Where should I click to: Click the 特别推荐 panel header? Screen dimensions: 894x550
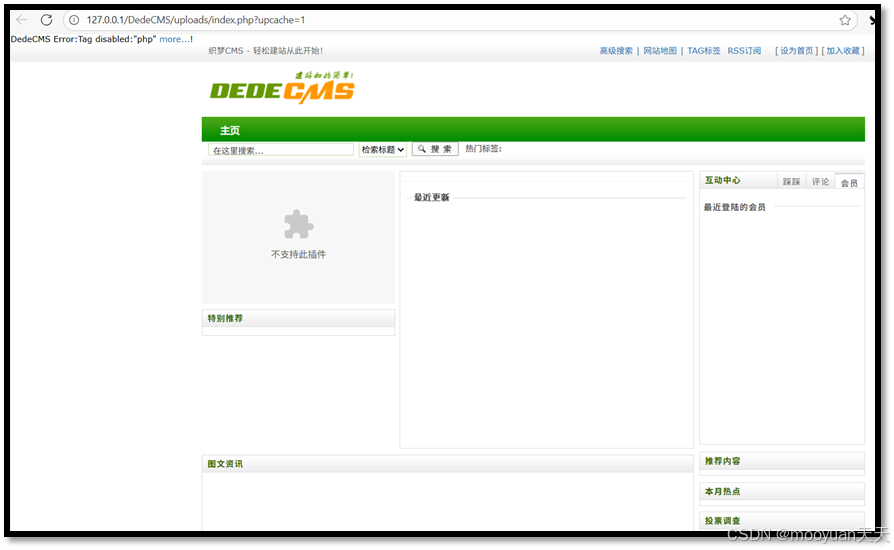(298, 318)
